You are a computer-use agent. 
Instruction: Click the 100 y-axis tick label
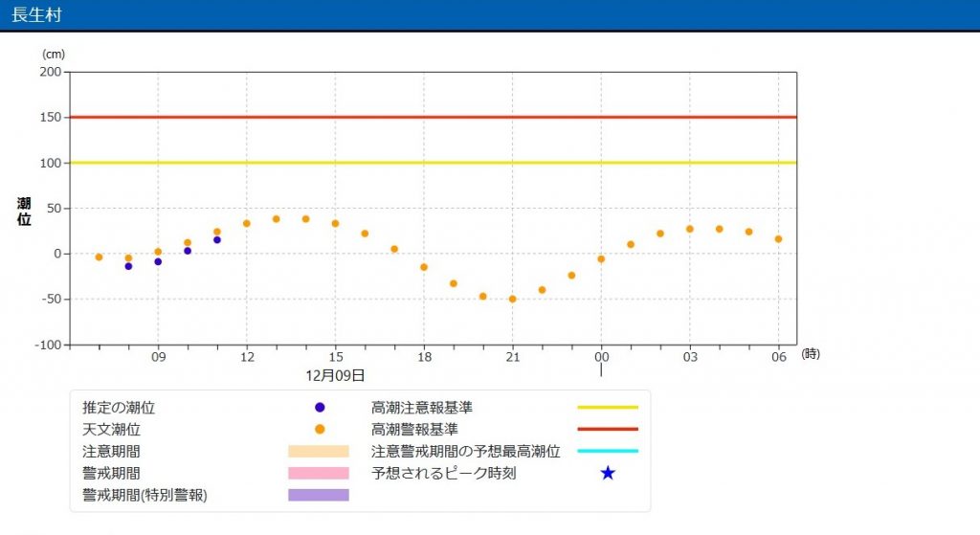click(51, 163)
